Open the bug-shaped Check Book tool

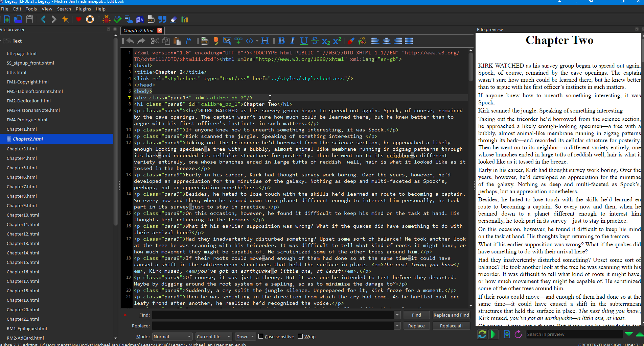(107, 19)
